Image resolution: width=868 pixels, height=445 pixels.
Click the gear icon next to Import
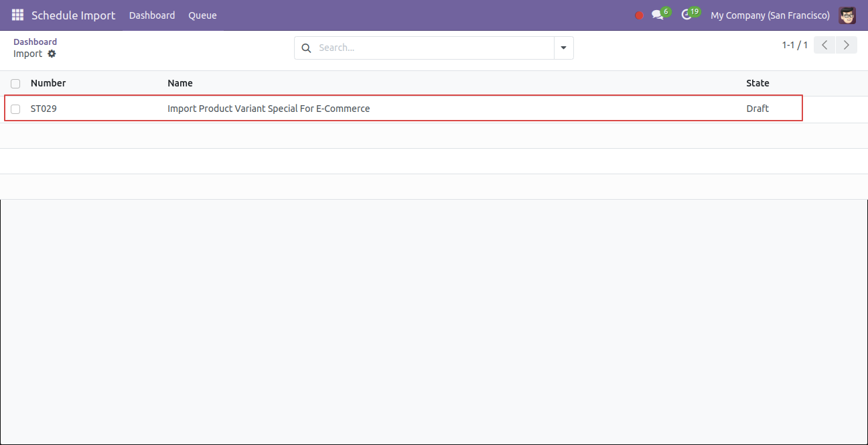click(x=52, y=54)
